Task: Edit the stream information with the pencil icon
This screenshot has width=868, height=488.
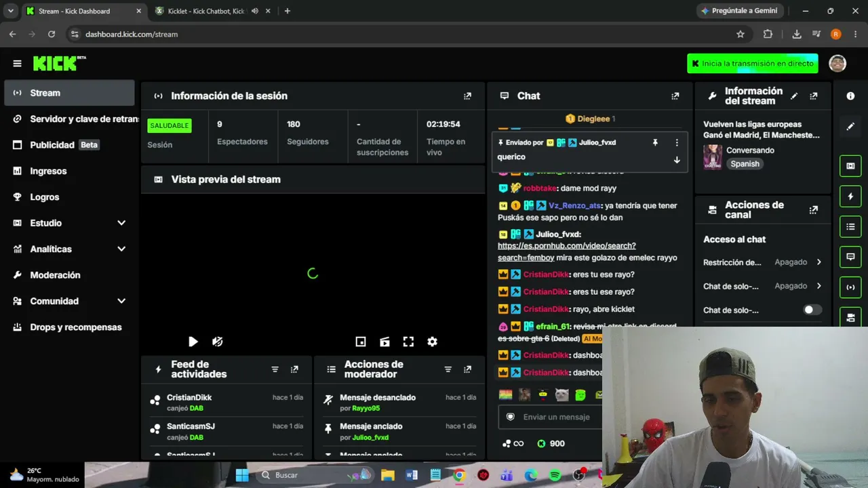Action: 794,96
